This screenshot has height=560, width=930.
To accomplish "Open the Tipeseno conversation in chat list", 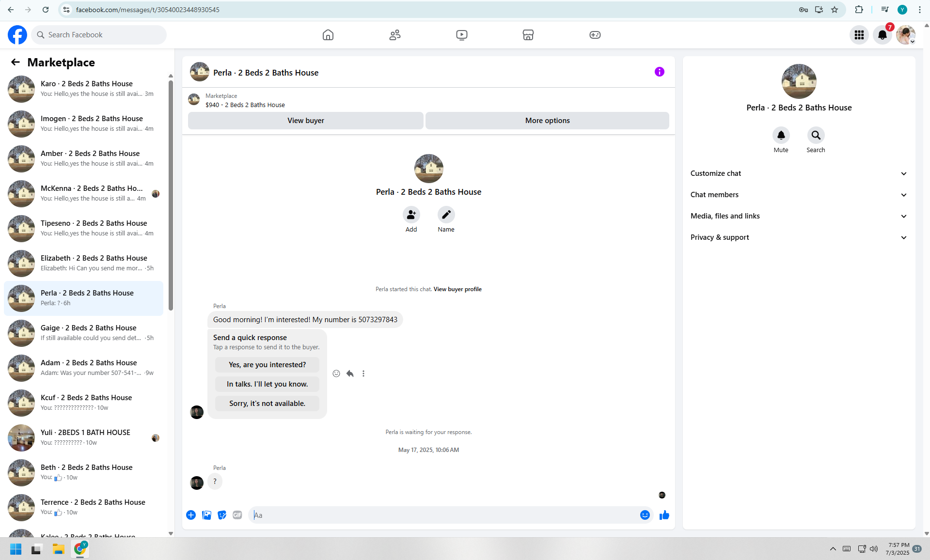I will coord(83,229).
